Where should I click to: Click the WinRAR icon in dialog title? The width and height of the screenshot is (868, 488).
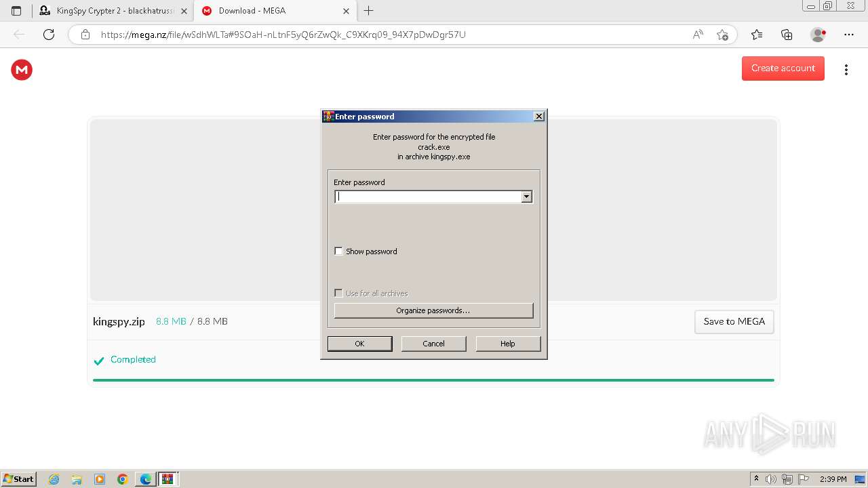click(x=328, y=117)
